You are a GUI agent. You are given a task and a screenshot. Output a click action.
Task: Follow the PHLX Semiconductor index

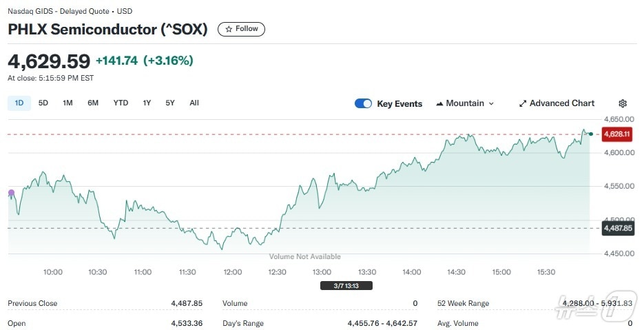point(241,29)
